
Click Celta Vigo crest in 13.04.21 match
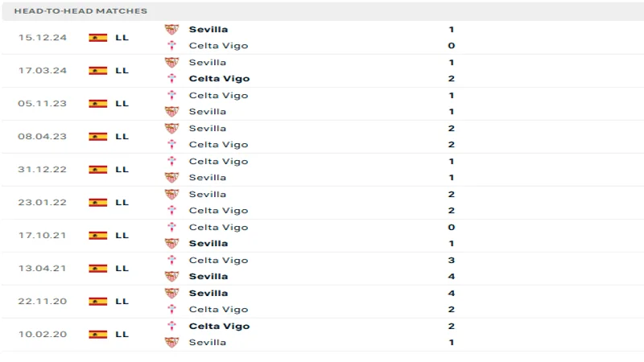(171, 261)
